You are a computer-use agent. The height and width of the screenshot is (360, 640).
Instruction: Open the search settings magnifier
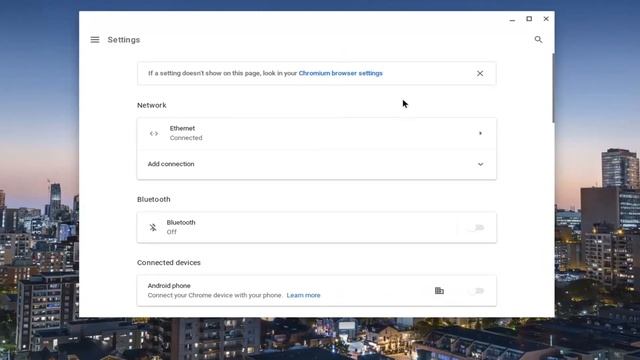pos(538,40)
